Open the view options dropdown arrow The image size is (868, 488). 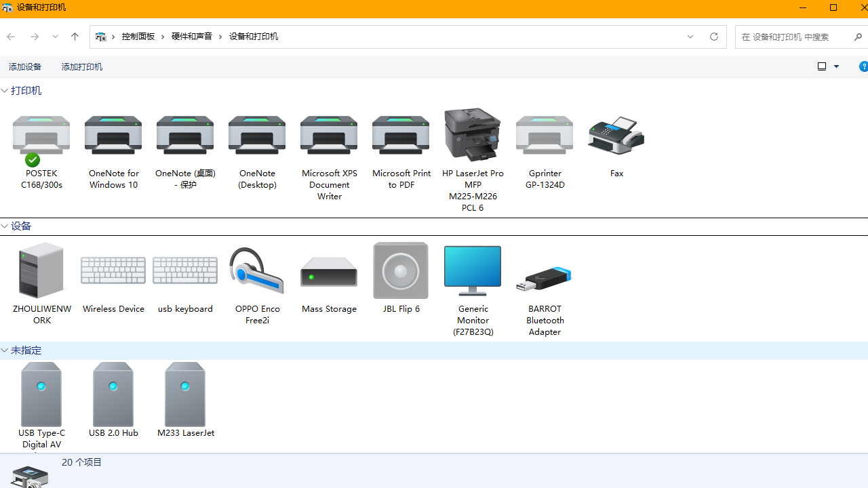(836, 66)
